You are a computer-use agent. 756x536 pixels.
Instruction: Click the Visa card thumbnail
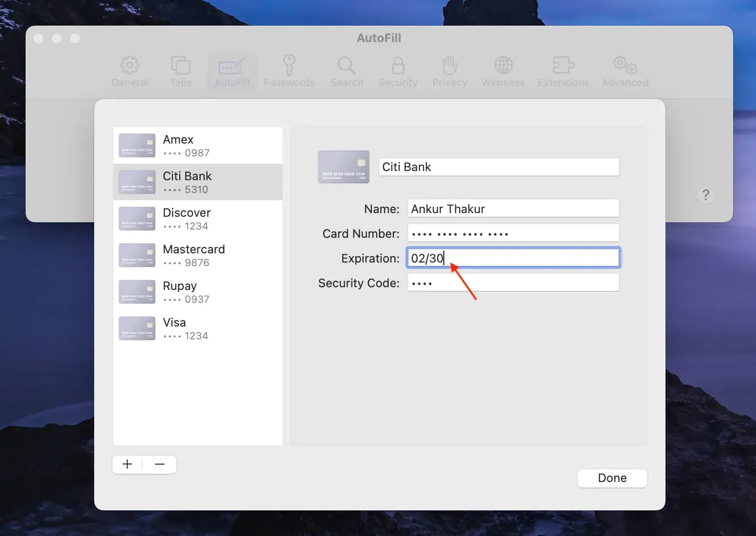(x=137, y=328)
